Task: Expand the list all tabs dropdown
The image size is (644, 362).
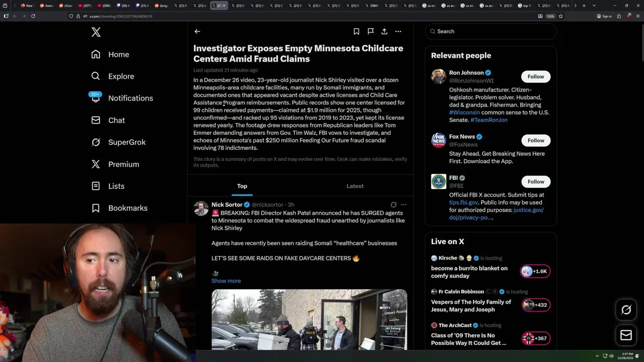Action: tap(594, 6)
